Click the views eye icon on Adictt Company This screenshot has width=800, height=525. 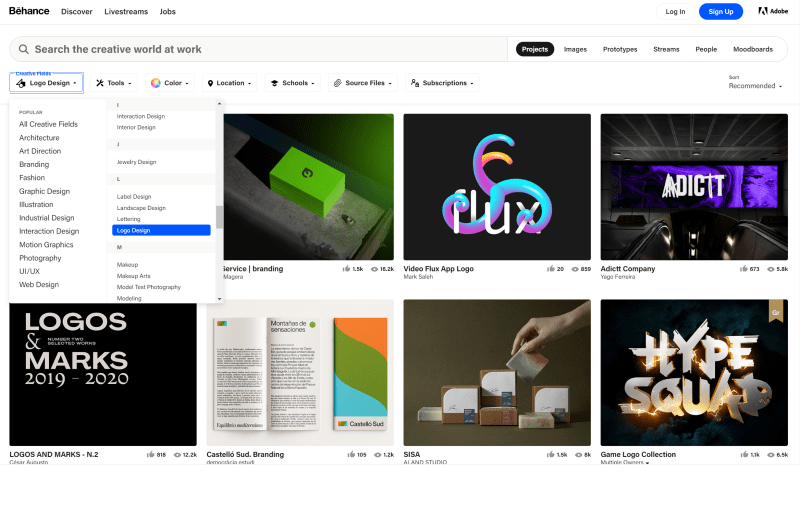coord(769,269)
